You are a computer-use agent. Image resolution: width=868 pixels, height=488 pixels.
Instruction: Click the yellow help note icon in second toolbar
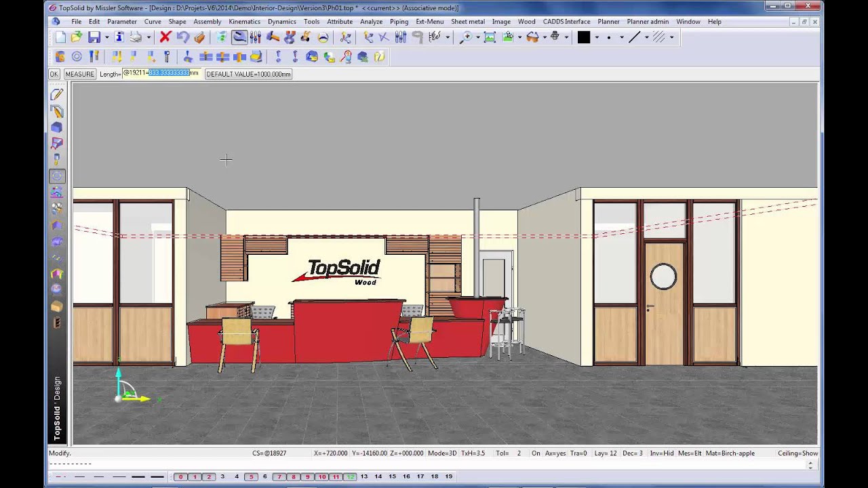[380, 57]
